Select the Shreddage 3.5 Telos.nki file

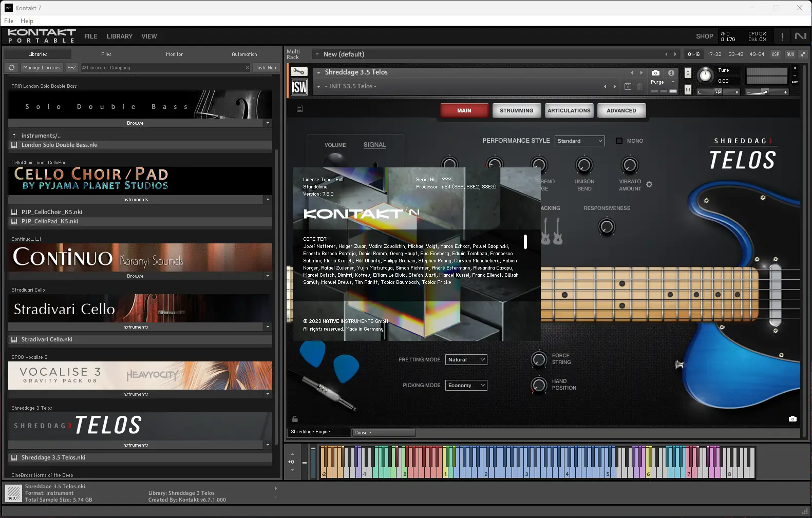click(x=140, y=457)
